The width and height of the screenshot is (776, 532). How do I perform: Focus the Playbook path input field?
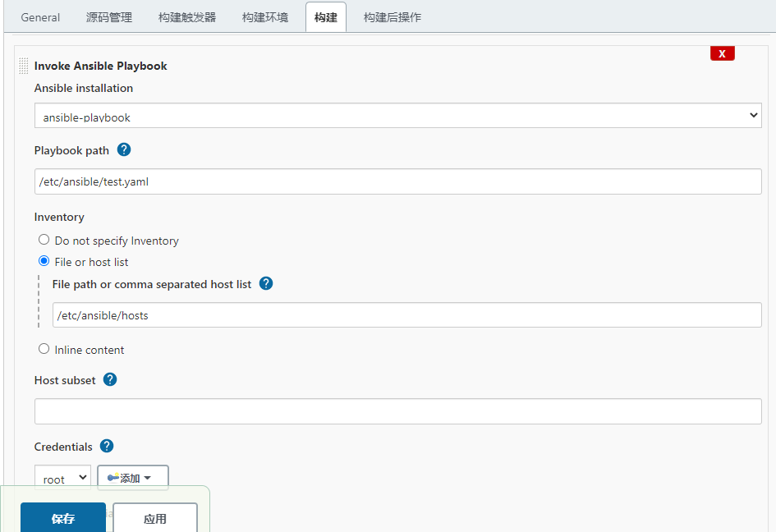pyautogui.click(x=398, y=181)
